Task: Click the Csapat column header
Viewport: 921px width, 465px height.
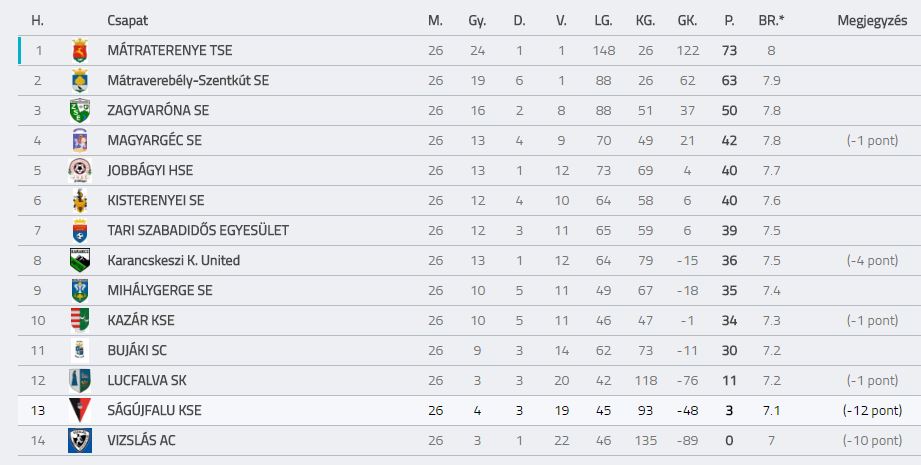Action: (x=127, y=21)
